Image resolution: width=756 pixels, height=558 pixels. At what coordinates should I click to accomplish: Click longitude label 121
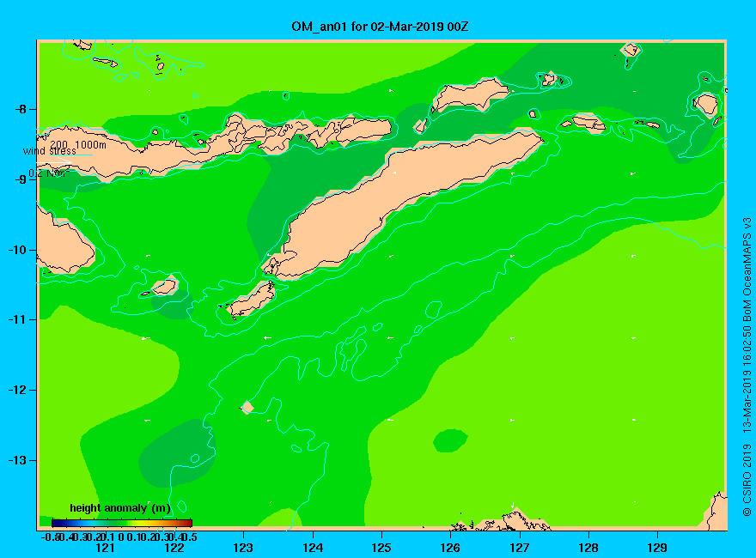tap(105, 548)
